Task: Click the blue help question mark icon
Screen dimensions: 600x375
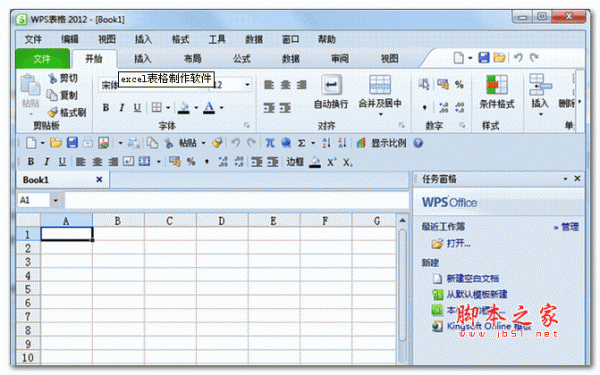Action: point(418,143)
